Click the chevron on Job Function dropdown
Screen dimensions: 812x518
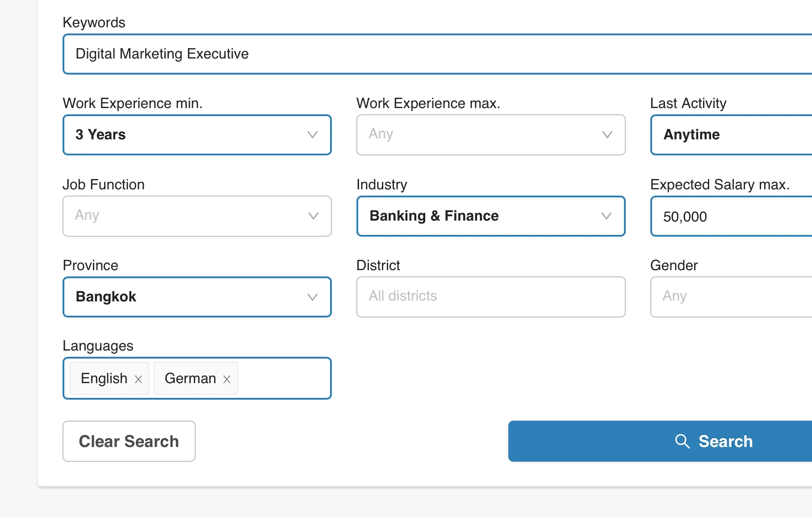(313, 216)
